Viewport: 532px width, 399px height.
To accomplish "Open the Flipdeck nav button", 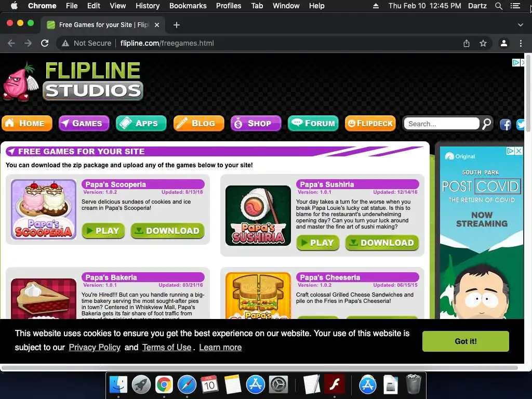I will tap(370, 123).
